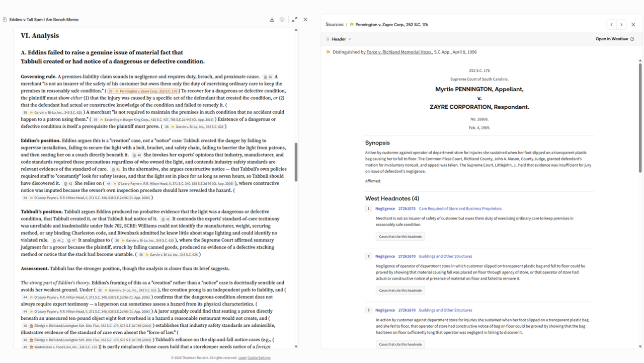The image size is (644, 363).
Task: Open Legal link in footer
Action: pos(242,358)
